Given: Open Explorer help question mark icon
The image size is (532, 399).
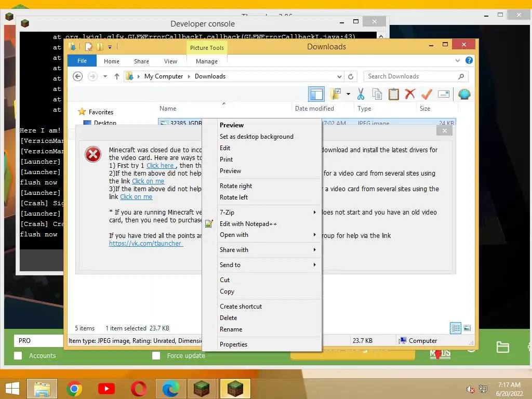Looking at the screenshot, I should coord(469,60).
